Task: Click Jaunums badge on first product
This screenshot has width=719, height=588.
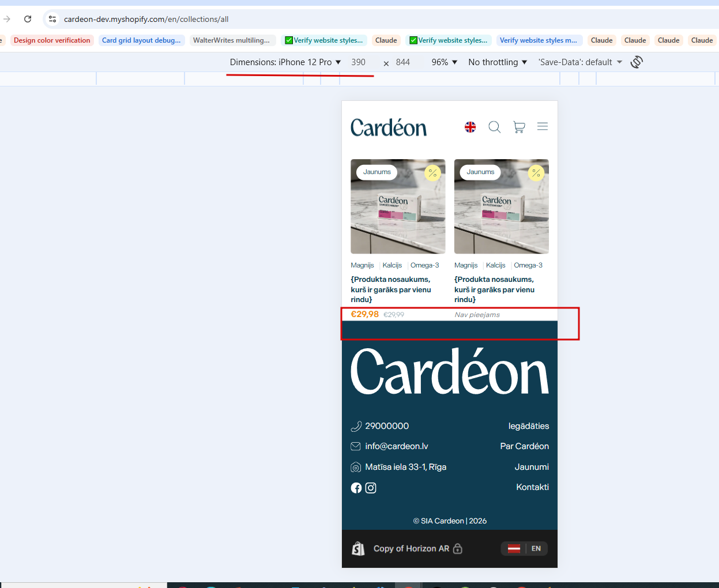Action: (x=377, y=172)
